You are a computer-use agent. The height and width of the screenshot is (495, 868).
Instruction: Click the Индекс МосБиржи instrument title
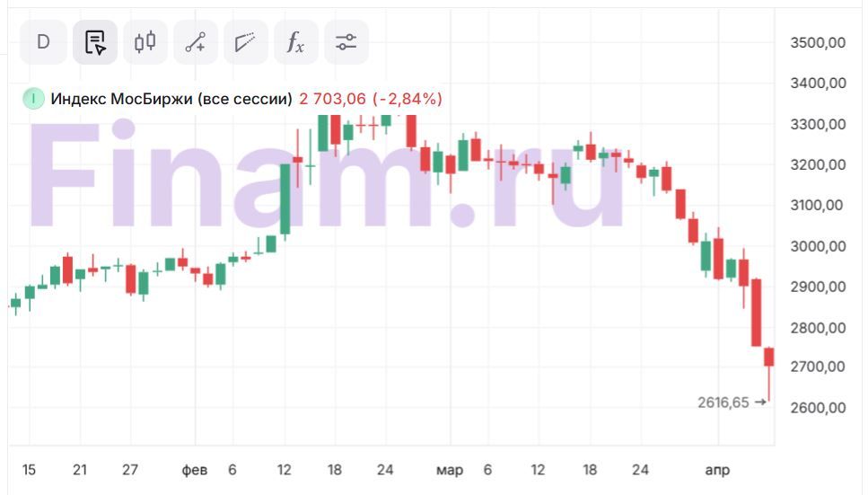point(171,99)
